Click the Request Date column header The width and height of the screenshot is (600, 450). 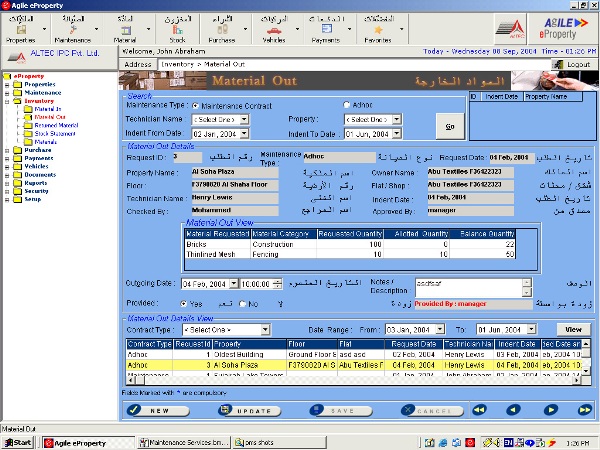[414, 344]
